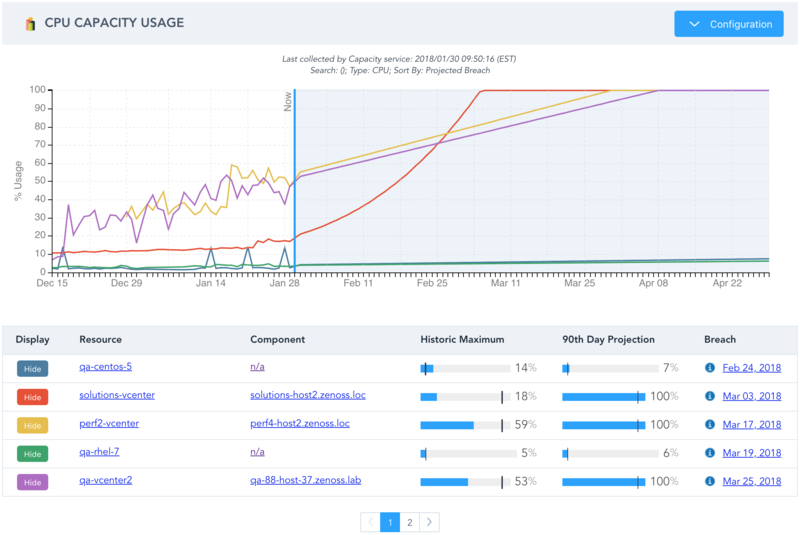The height and width of the screenshot is (535, 800).
Task: Open perf4-host2.zenoss.loc component link
Action: coord(300,423)
